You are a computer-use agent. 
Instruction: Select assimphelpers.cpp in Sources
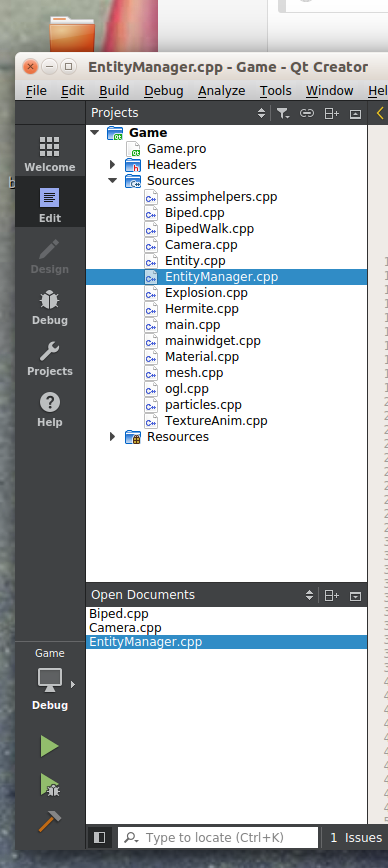click(x=221, y=197)
